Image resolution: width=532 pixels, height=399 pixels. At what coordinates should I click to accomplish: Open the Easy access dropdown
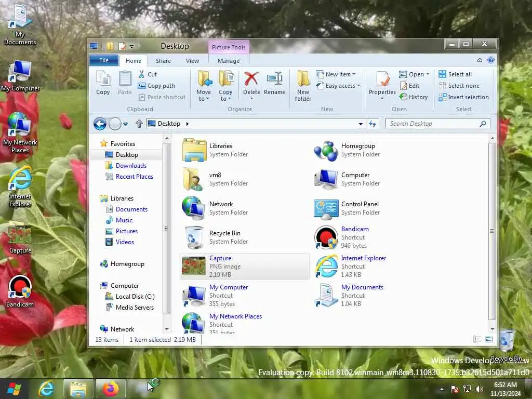358,86
